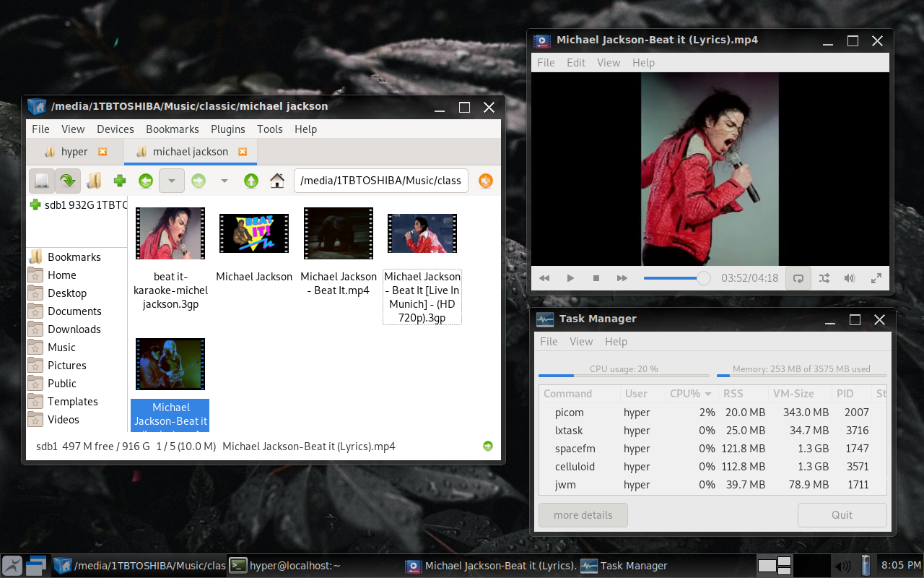Select the beat it-karaoke-michel jackson.3gp thumbnail

tap(170, 233)
